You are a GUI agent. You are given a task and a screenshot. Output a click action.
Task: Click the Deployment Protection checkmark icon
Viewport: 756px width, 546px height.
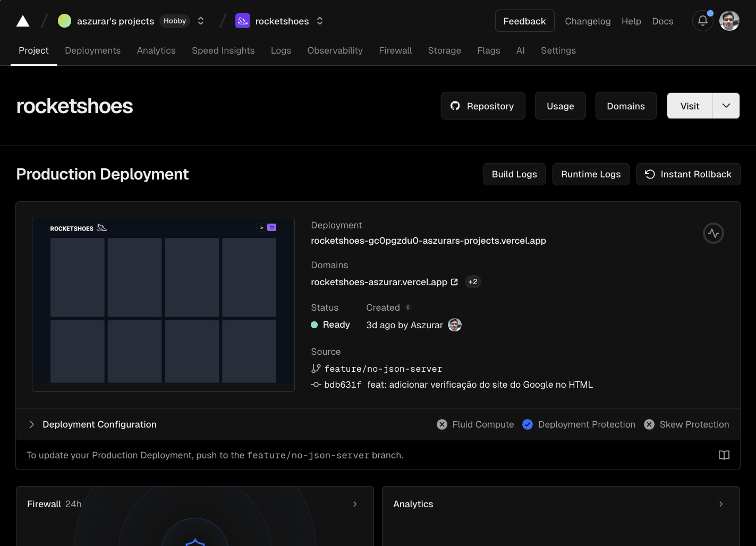[x=528, y=424]
